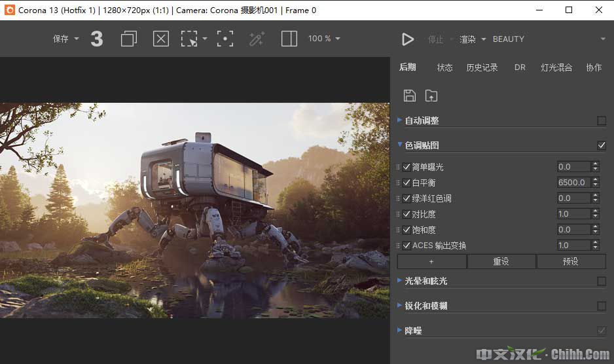Switch to the 历史记录 tab
The width and height of the screenshot is (614, 364).
coord(482,67)
